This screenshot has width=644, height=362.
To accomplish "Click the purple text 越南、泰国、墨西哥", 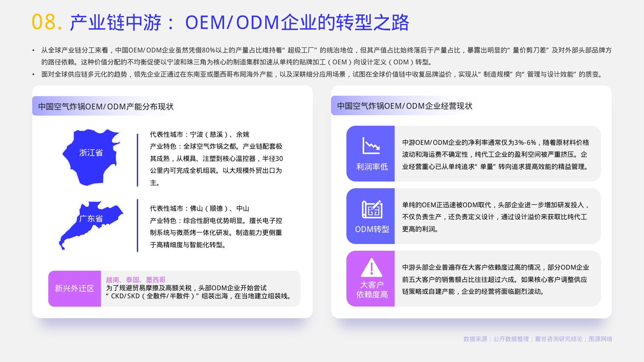I will [136, 280].
